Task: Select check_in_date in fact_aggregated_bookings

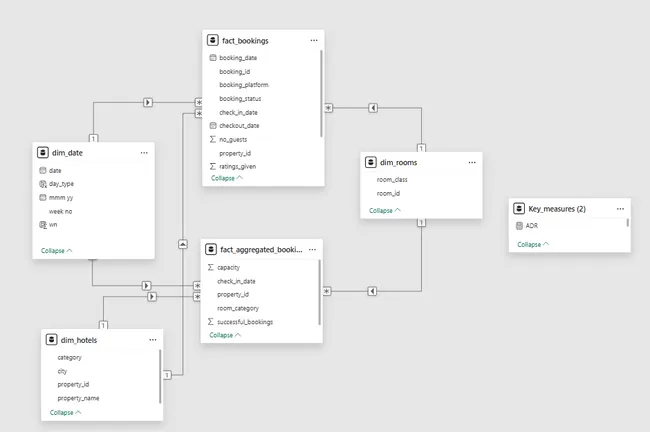Action: 236,281
